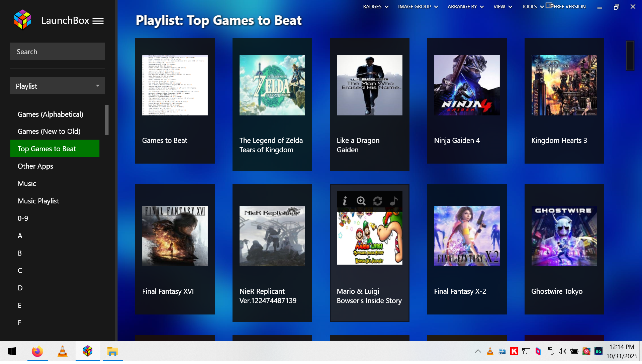Open the View dropdown menu
This screenshot has width=642, height=364.
point(503,7)
